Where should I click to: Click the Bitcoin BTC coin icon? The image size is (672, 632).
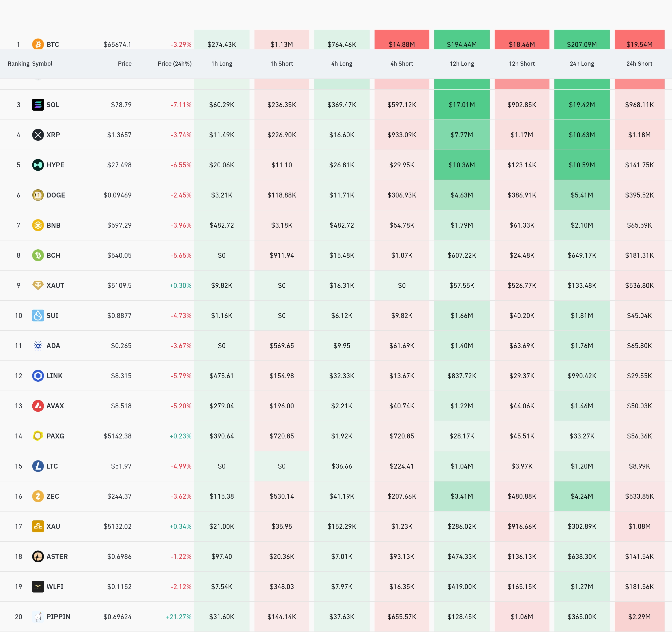pyautogui.click(x=38, y=44)
